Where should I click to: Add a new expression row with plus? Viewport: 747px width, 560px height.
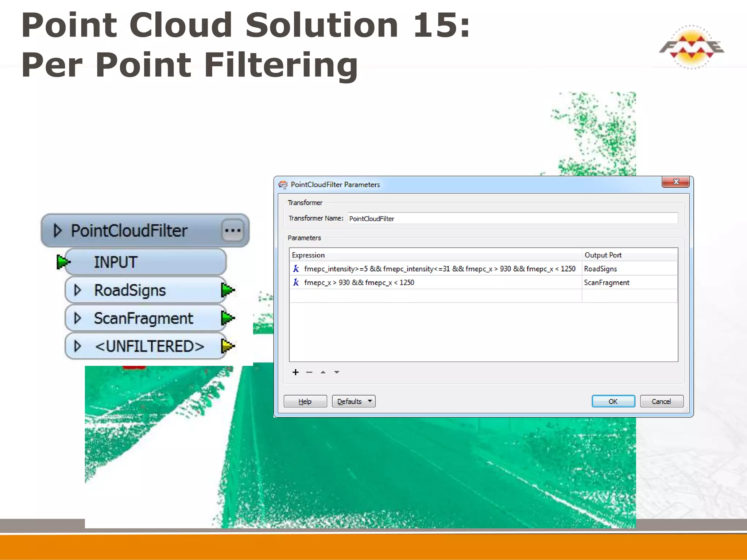[295, 372]
